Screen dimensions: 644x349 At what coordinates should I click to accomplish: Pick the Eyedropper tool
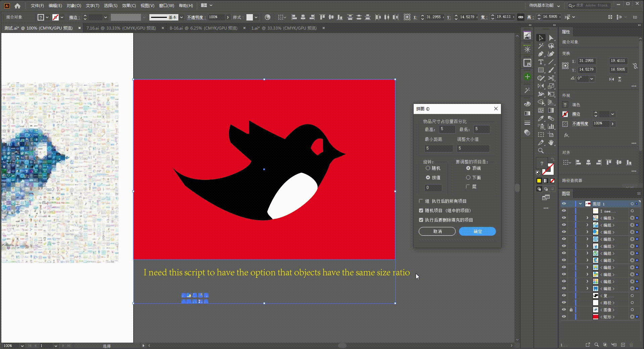(x=541, y=119)
